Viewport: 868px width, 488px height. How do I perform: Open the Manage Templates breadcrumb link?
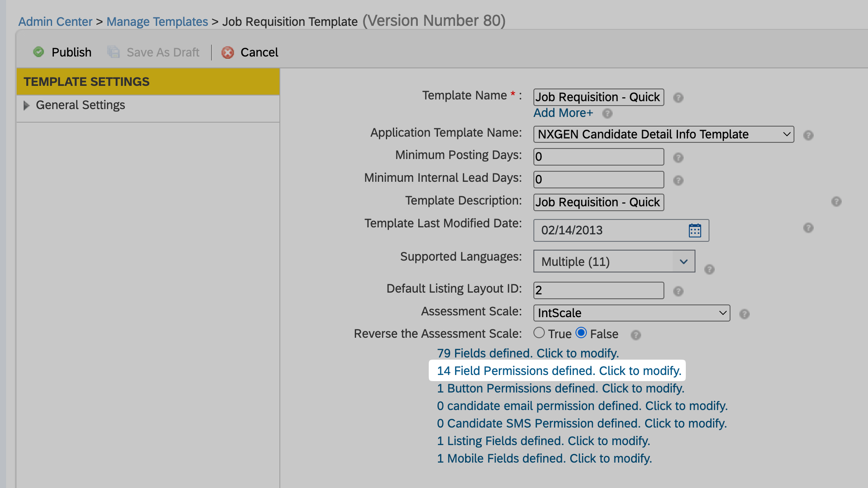pyautogui.click(x=157, y=21)
